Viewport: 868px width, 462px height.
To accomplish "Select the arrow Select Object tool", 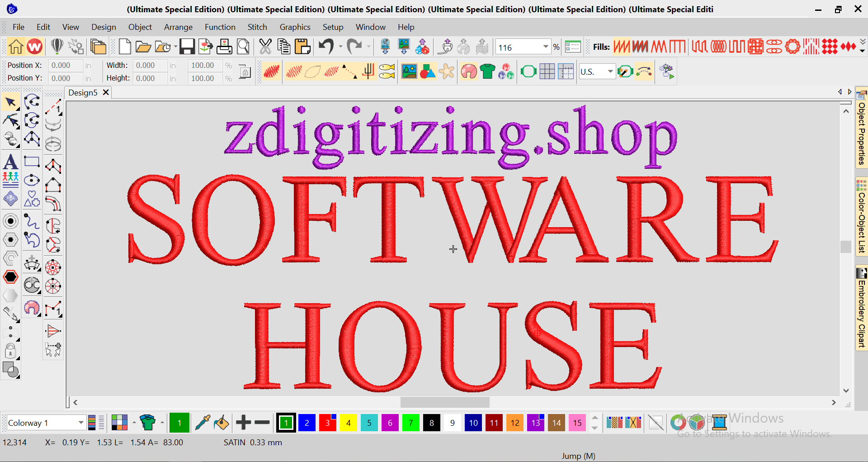I will click(x=10, y=103).
